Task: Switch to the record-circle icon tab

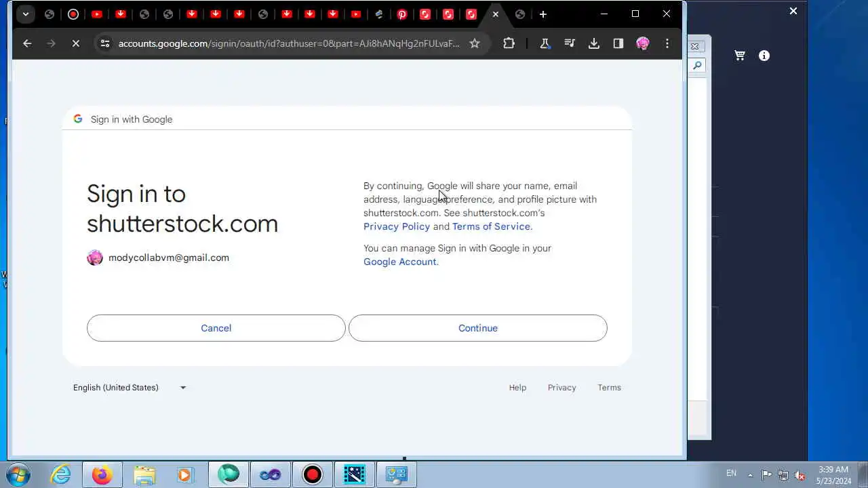Action: (73, 14)
